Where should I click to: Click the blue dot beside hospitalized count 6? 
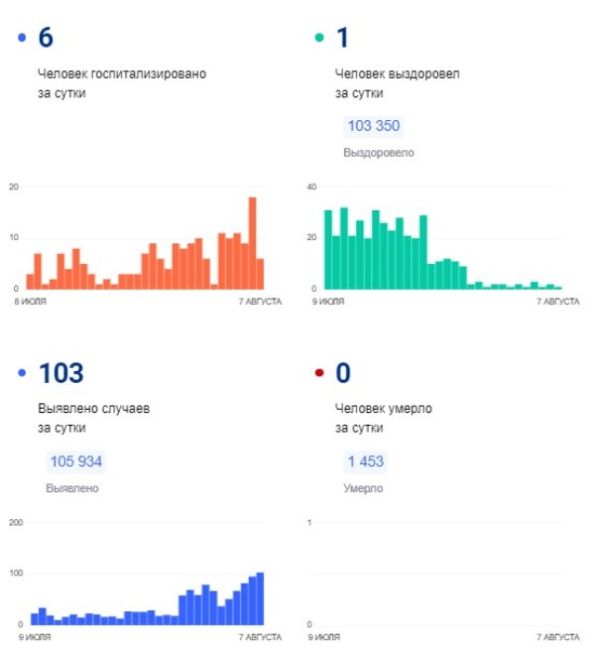[x=22, y=38]
